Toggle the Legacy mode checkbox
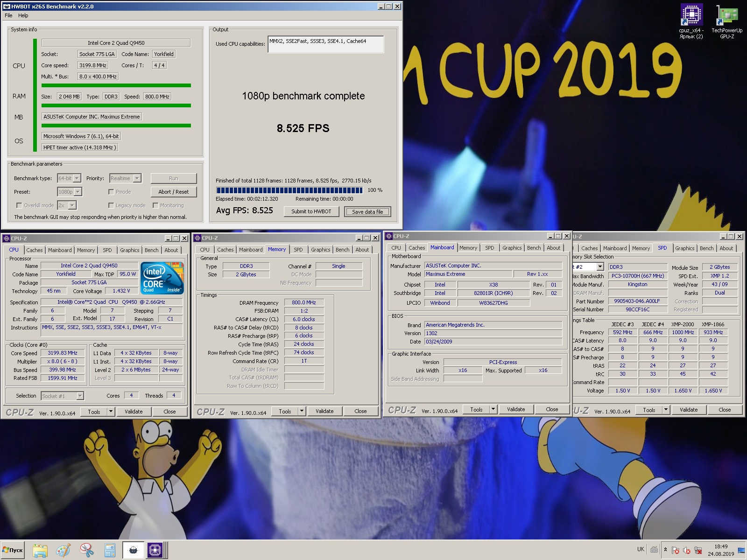The width and height of the screenshot is (747, 560). click(x=111, y=205)
